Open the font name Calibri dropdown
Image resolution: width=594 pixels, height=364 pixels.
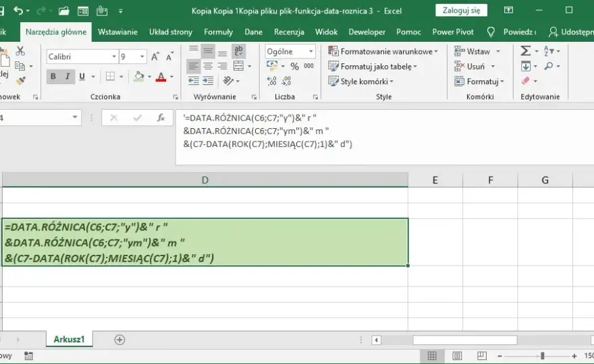pos(114,57)
